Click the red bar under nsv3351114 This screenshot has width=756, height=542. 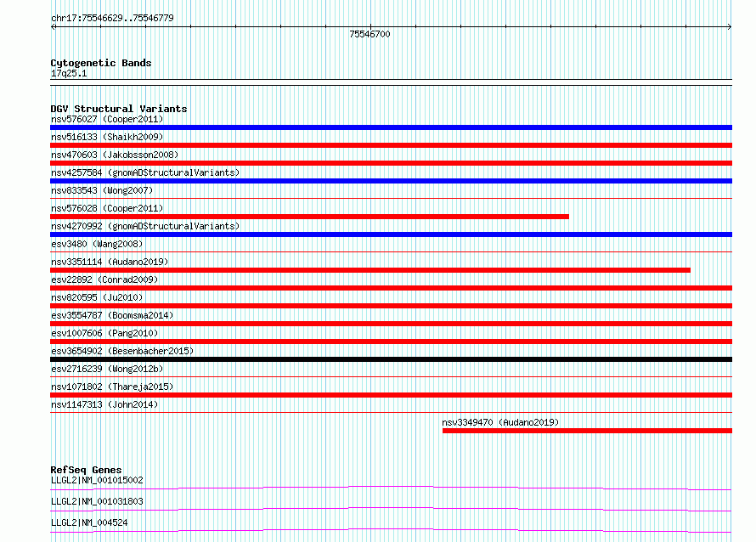[x=370, y=270]
